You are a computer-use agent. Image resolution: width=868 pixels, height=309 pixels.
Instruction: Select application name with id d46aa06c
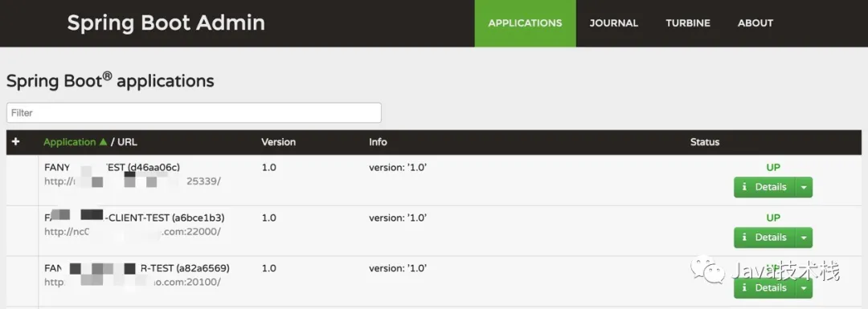(x=112, y=167)
